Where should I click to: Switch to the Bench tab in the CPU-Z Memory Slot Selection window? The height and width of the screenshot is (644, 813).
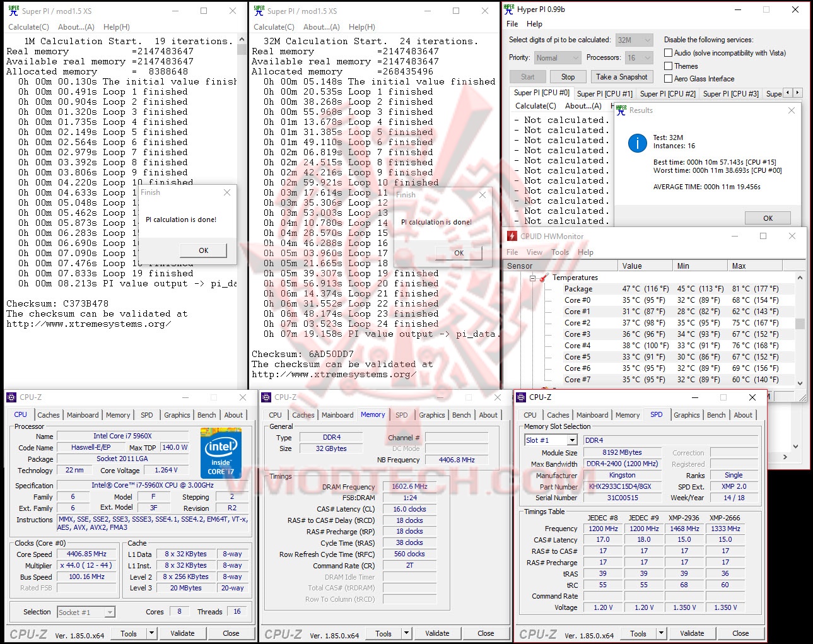tap(716, 414)
